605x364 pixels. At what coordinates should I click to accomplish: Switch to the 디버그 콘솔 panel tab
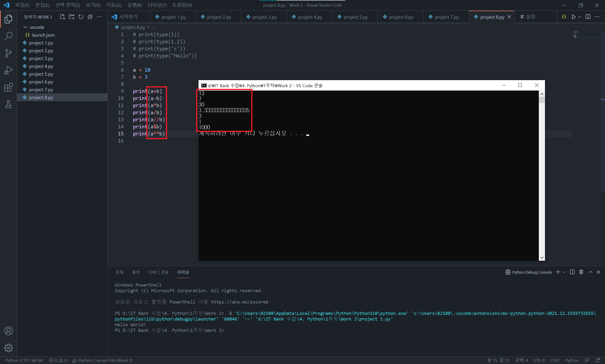[x=158, y=272]
